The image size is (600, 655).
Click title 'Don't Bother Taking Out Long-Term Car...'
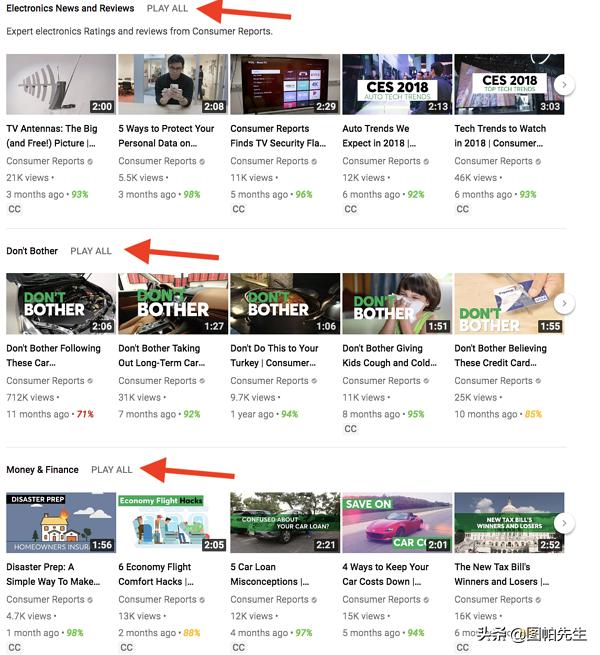pos(162,355)
